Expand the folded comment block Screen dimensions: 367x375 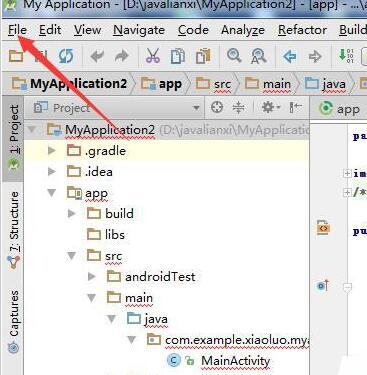coord(347,192)
